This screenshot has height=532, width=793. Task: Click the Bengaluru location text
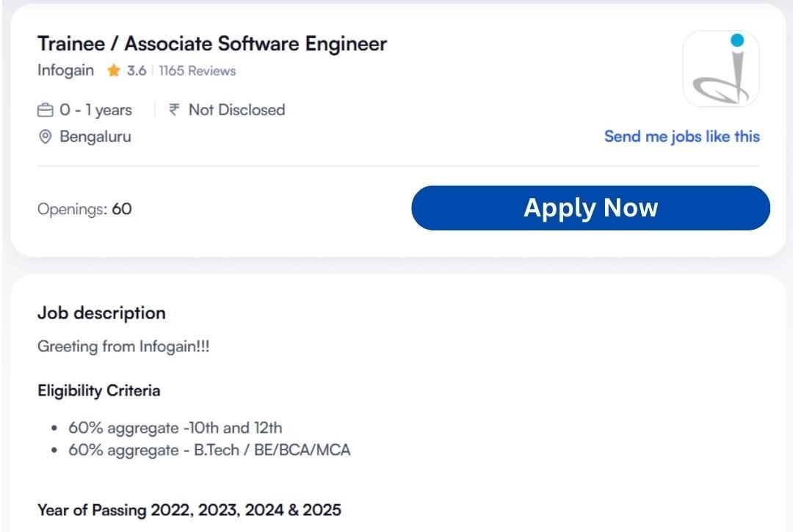(95, 136)
